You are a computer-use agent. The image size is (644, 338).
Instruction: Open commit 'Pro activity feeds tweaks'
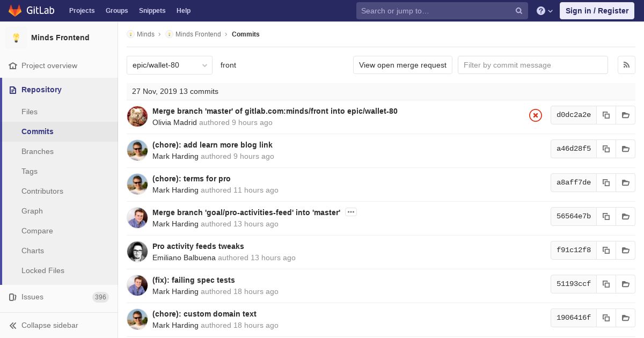click(x=198, y=246)
